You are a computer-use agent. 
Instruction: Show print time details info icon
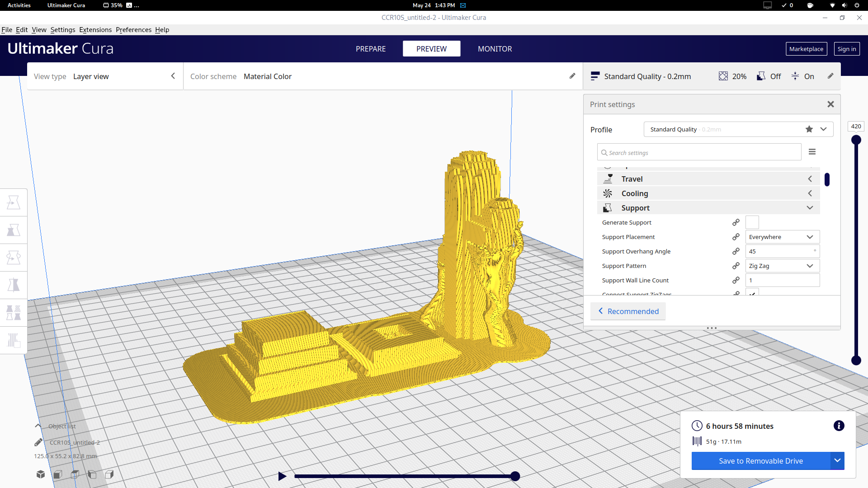coord(839,426)
